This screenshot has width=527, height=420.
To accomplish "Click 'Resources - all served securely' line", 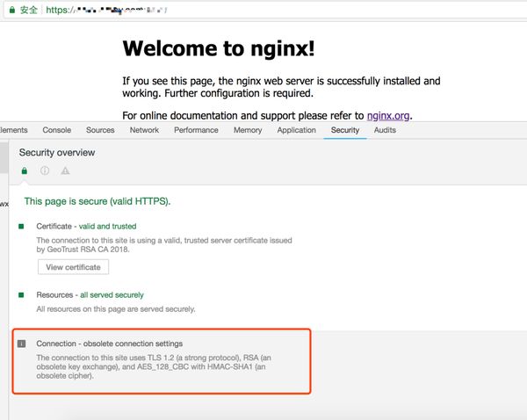I will coord(90,295).
